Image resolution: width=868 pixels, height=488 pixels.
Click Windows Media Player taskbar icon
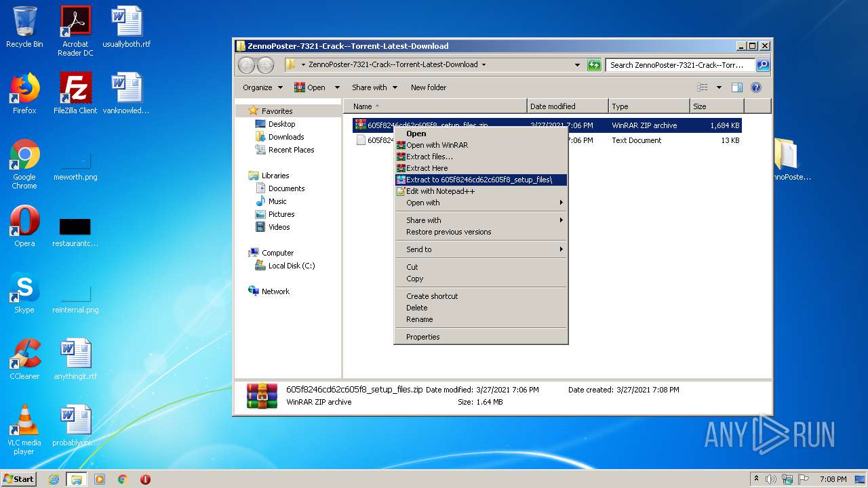pyautogui.click(x=100, y=479)
